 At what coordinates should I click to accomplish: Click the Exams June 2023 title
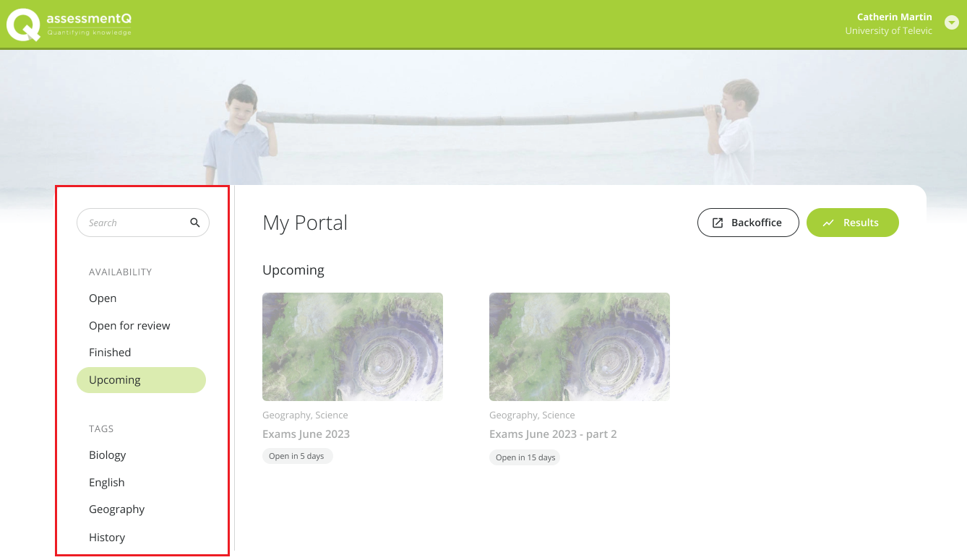tap(306, 434)
